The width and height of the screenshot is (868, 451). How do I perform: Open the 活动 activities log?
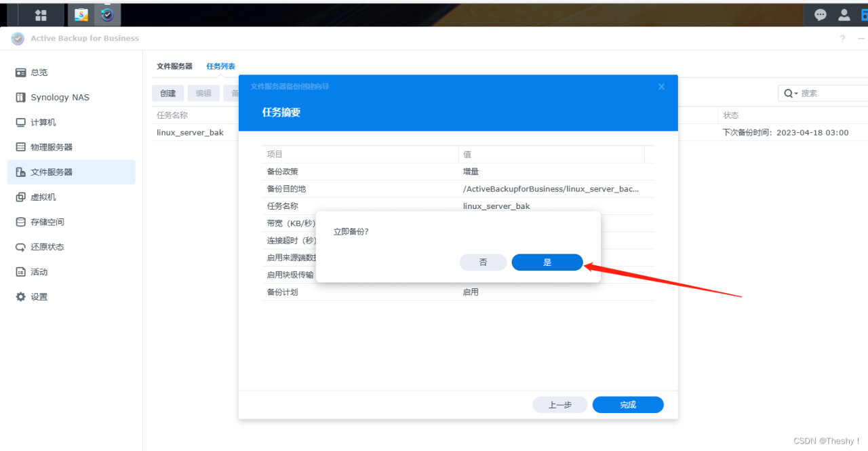pos(33,271)
